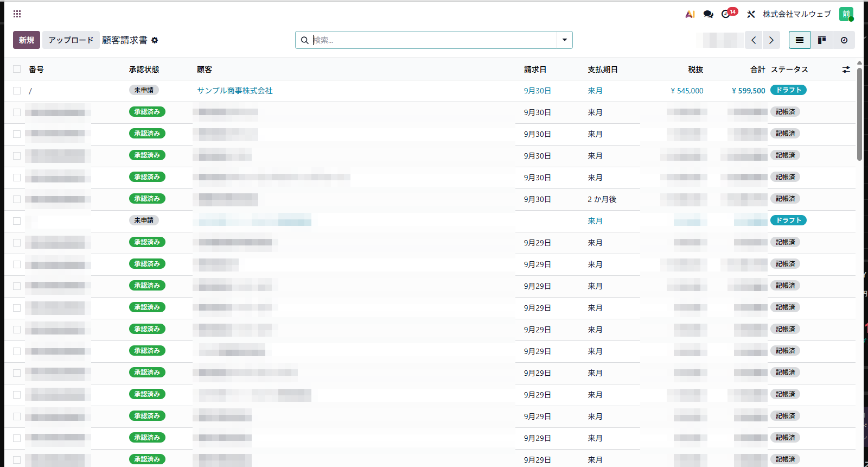Viewport: 868px width, 467px height.
Task: Click the ¥ 599,500 total amount
Action: coord(749,91)
